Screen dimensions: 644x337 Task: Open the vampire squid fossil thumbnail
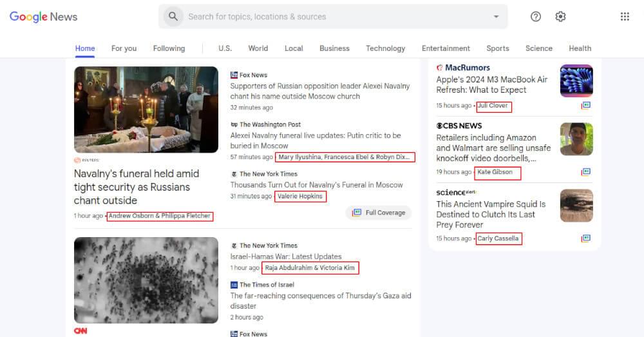(x=576, y=206)
